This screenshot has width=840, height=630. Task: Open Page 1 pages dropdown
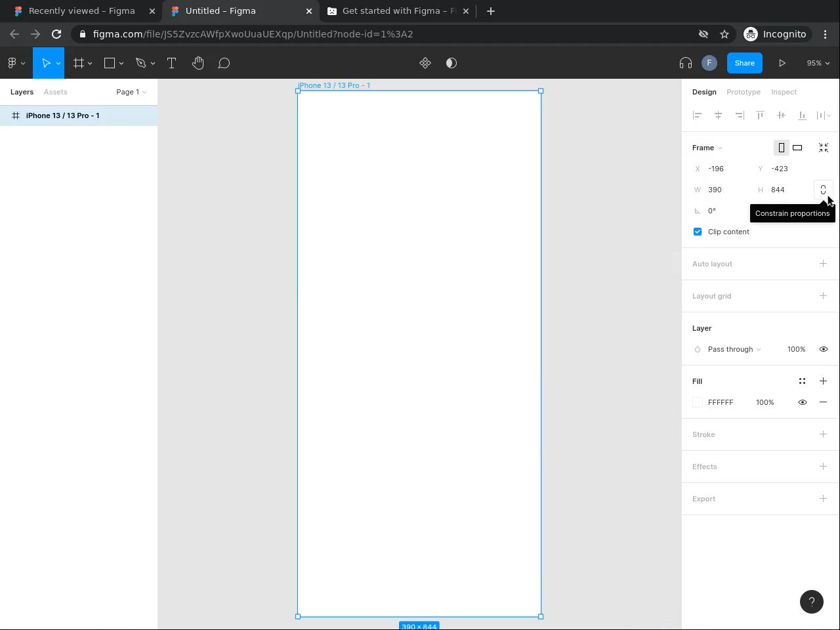pos(131,92)
